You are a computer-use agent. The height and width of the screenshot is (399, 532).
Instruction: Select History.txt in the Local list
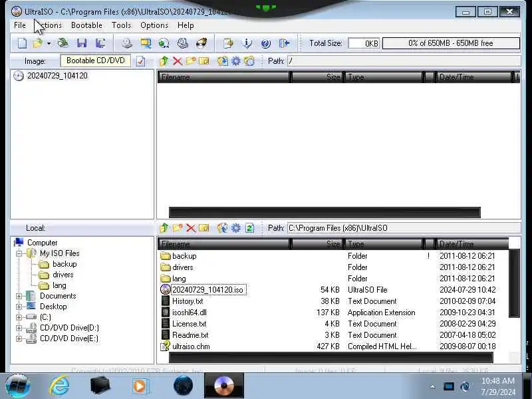[x=188, y=301]
